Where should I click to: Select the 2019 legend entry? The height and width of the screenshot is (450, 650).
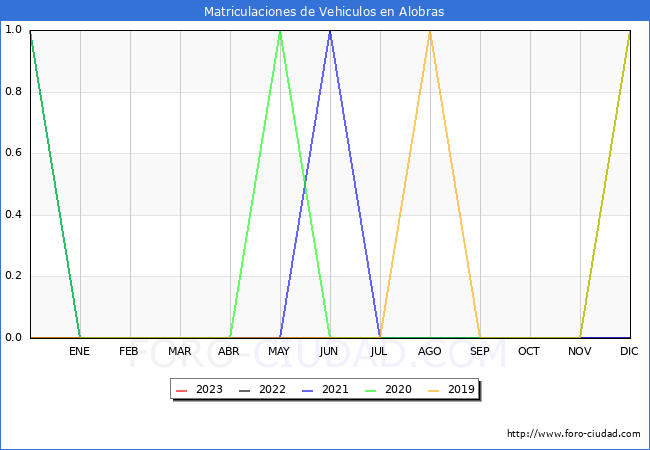[x=451, y=390]
